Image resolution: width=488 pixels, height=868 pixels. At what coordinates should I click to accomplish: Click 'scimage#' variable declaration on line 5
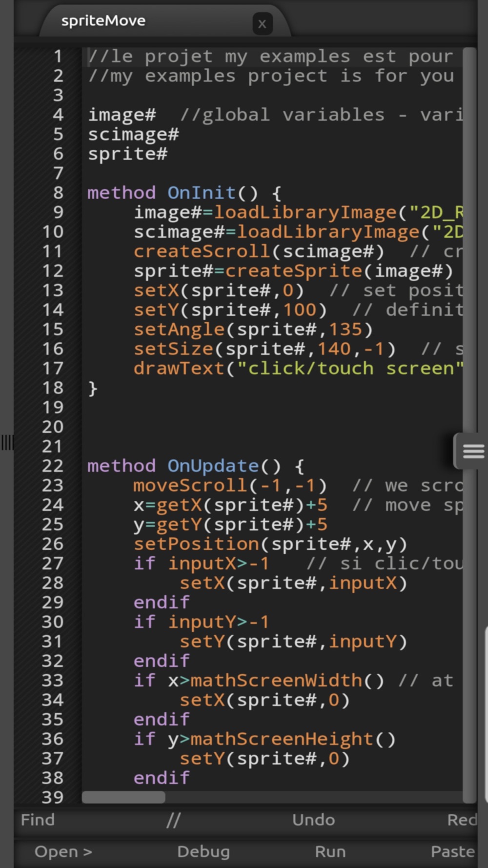click(x=133, y=134)
